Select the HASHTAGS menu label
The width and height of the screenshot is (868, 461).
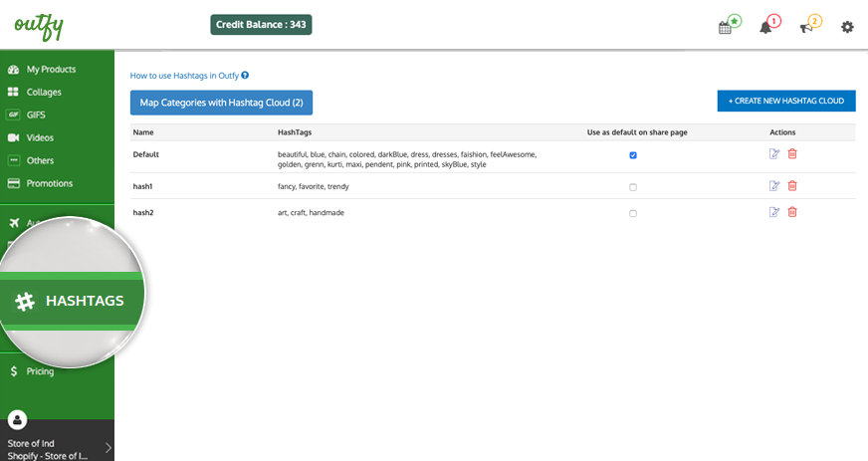point(85,301)
